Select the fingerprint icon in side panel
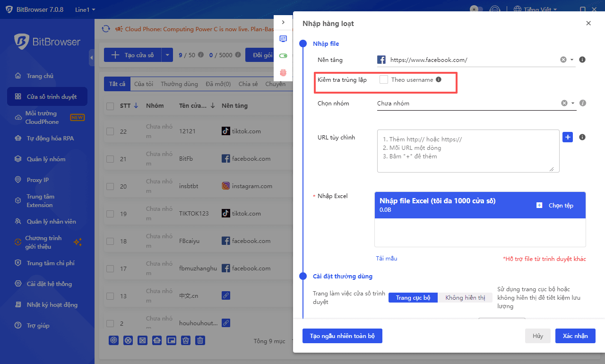 (283, 73)
